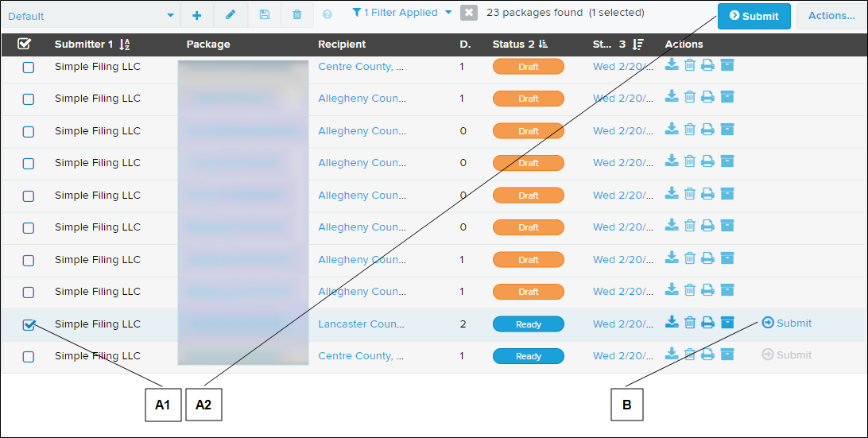Print the Centre County Draft package

707,65
